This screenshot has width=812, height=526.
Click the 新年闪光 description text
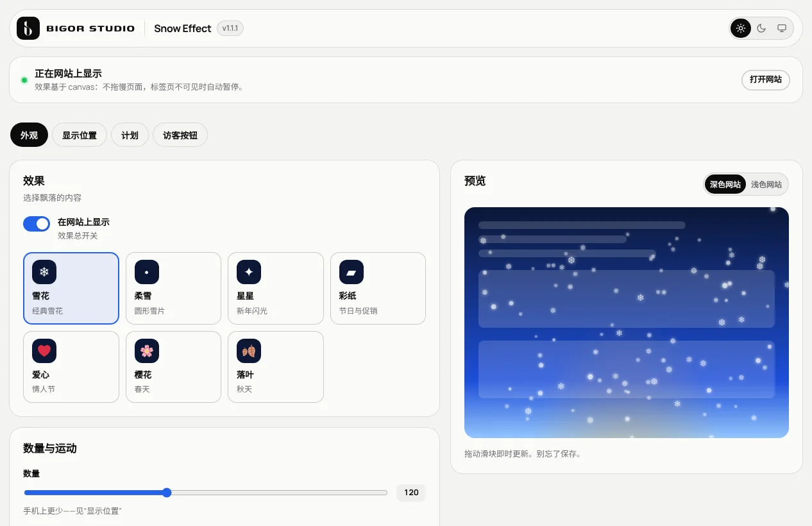[x=252, y=310]
